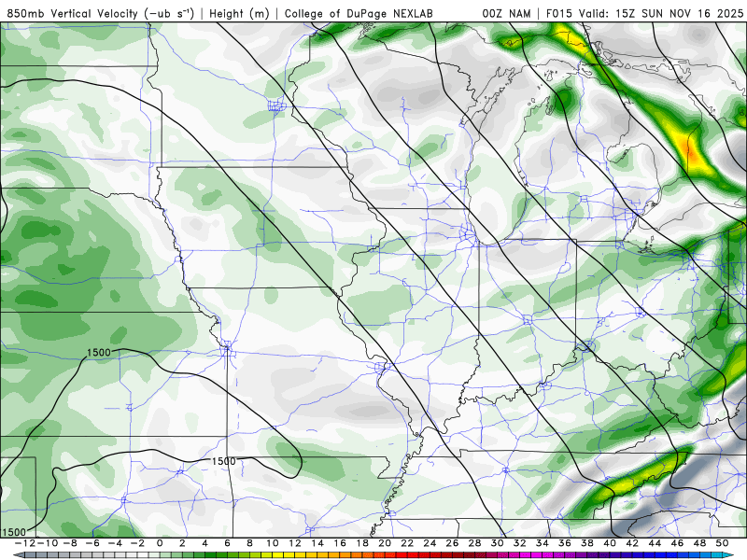Click the 1500 contour label on the upper closed contour
747x560 pixels.
point(99,353)
